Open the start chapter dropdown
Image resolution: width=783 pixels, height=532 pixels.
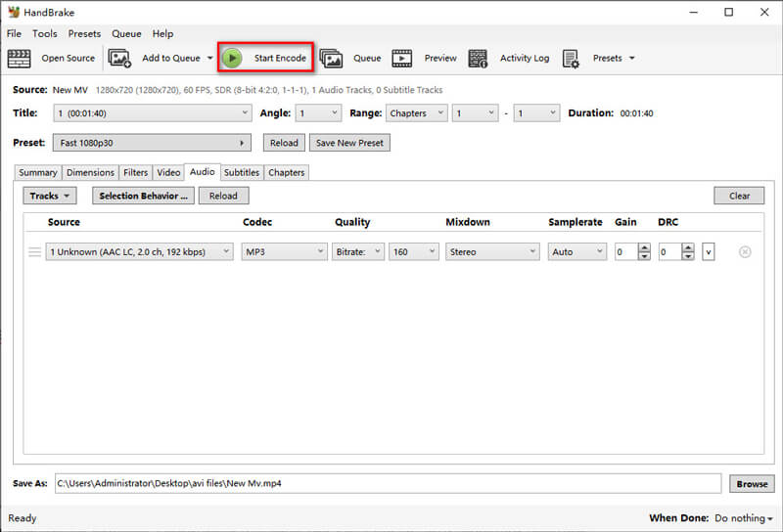[475, 113]
